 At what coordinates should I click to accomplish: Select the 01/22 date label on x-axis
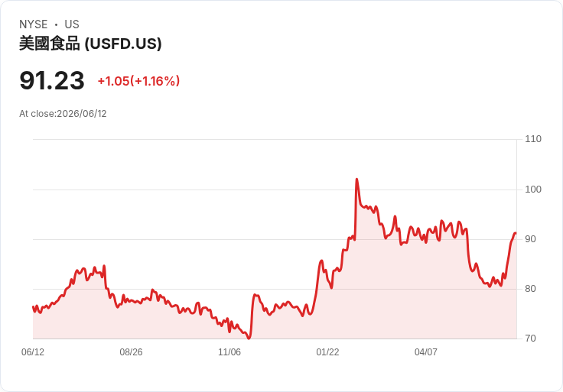327,352
